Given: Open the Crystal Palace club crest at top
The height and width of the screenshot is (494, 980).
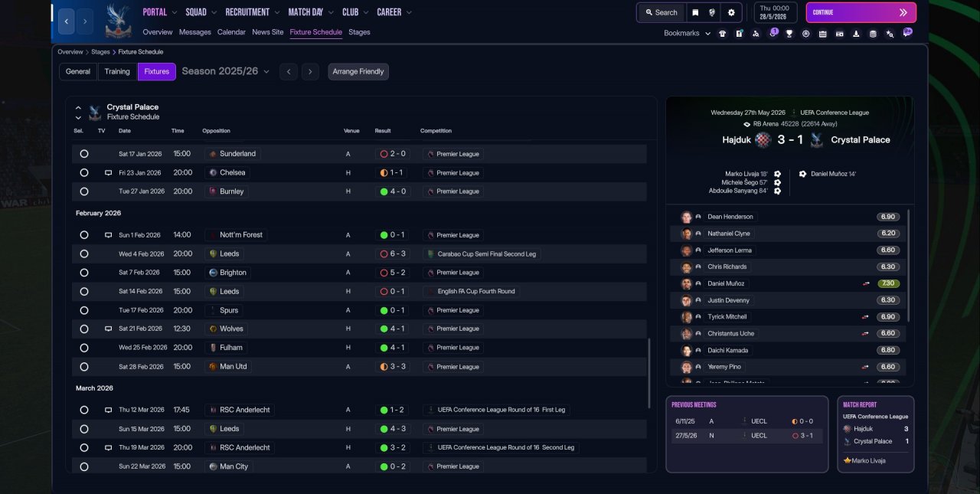Looking at the screenshot, I should pos(117,21).
